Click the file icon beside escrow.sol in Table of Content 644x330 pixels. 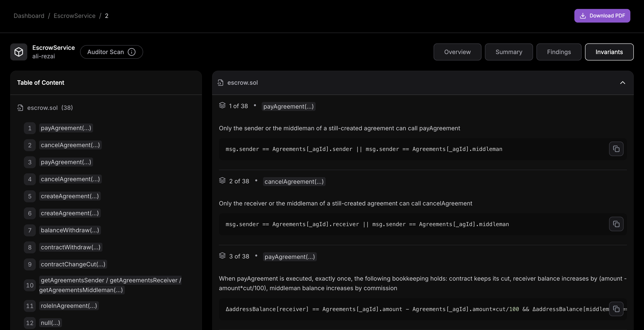pyautogui.click(x=20, y=108)
